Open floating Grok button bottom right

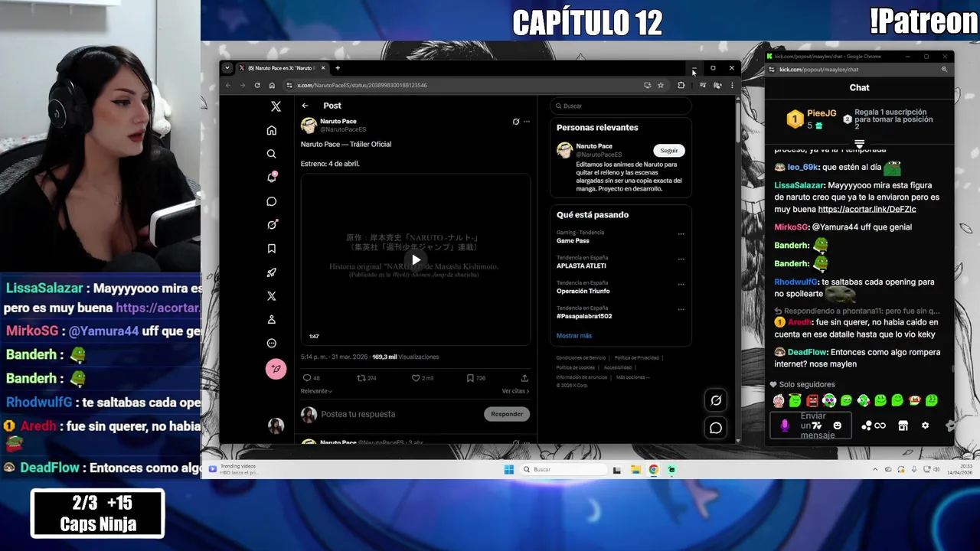(716, 400)
